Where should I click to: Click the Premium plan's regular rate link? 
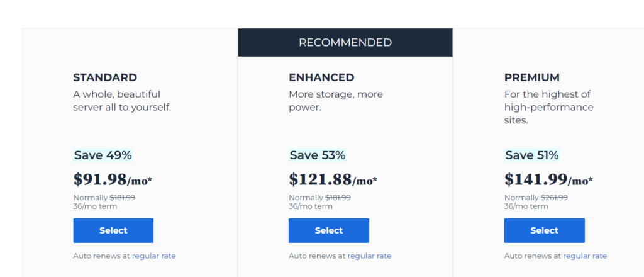pos(584,256)
